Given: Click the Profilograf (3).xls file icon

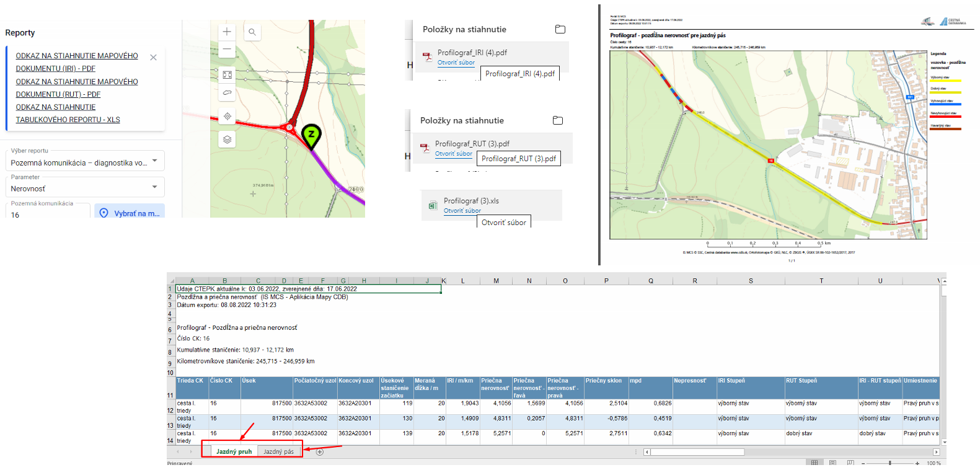Looking at the screenshot, I should coord(433,205).
